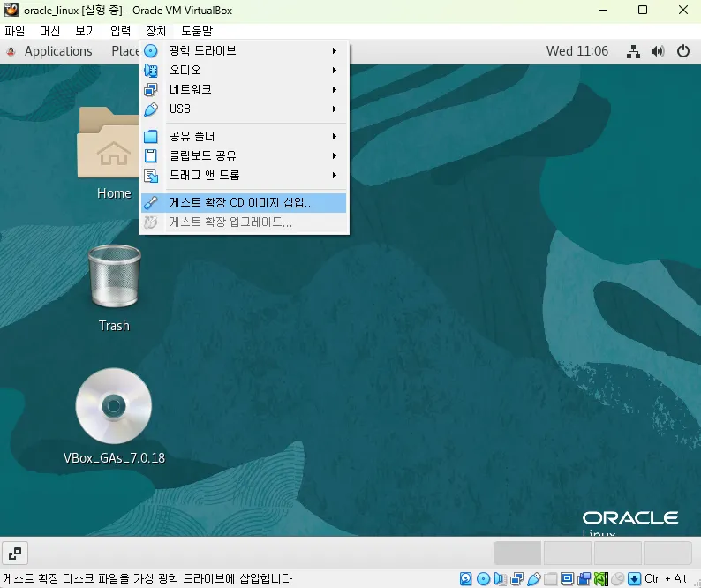This screenshot has width=701, height=588.
Task: Expand the 드래그 앤 드롭 submenu arrow
Action: point(335,176)
